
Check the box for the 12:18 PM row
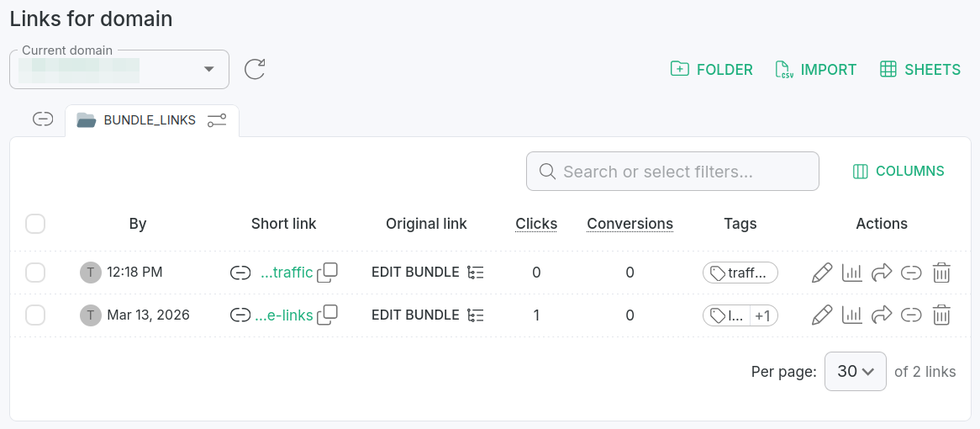coord(35,273)
